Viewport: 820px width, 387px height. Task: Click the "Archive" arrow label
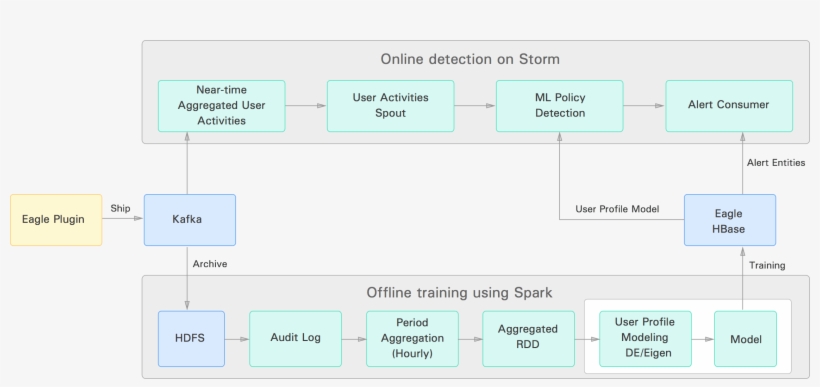click(210, 264)
